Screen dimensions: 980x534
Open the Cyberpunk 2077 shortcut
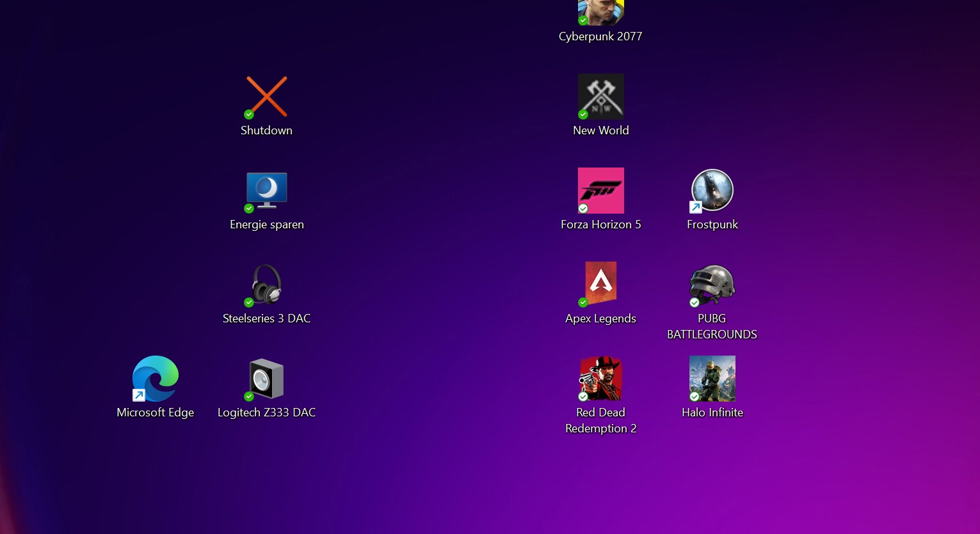601,13
